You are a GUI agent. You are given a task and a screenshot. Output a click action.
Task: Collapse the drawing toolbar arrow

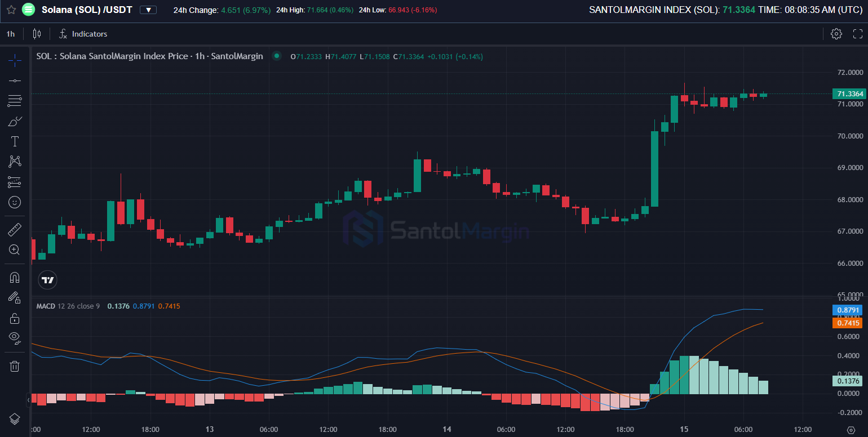tap(29, 400)
